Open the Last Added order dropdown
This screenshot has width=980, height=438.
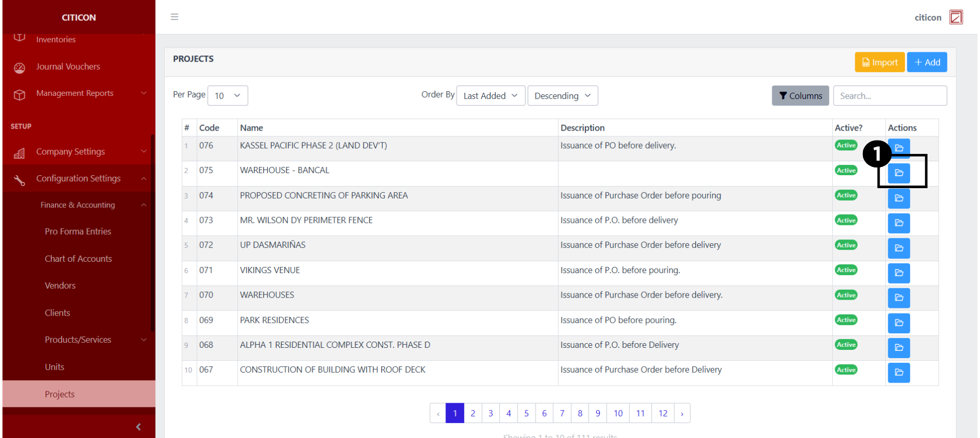(x=491, y=96)
